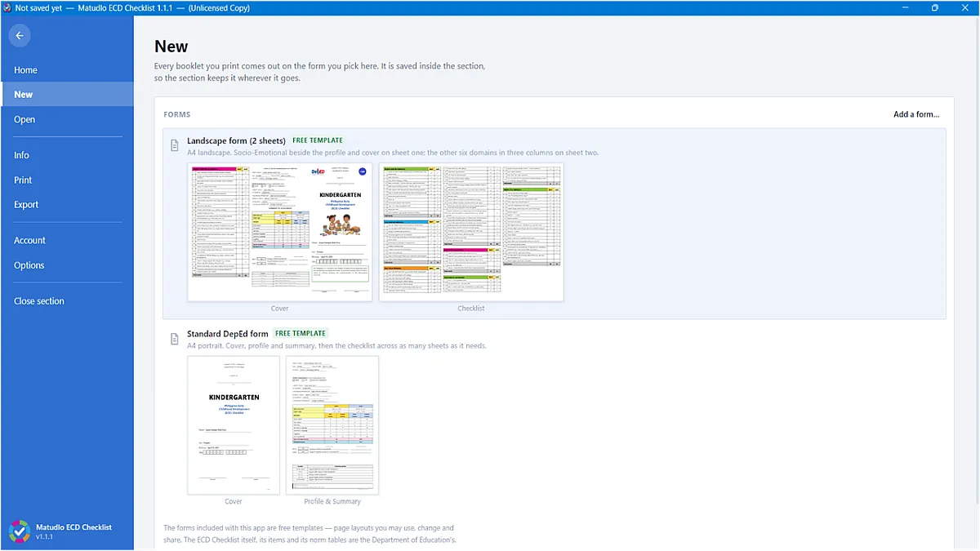Image resolution: width=980 pixels, height=551 pixels.
Task: Click the Add a form... link
Action: point(916,114)
